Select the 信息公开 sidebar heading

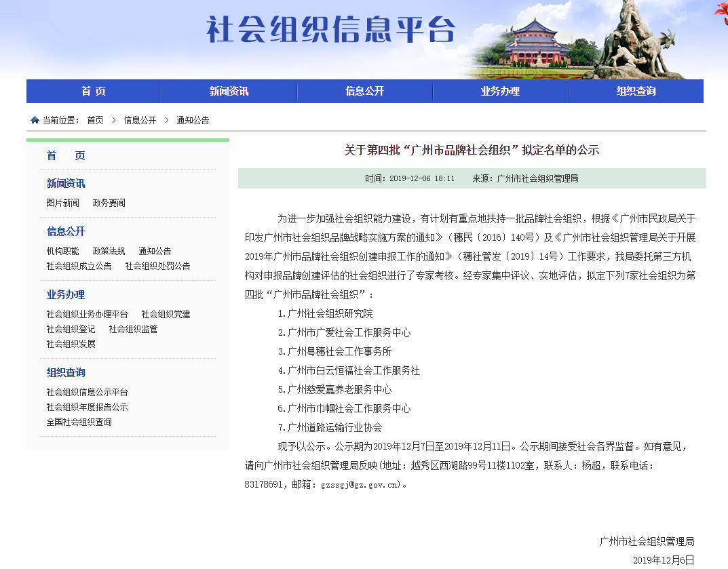[x=66, y=231]
